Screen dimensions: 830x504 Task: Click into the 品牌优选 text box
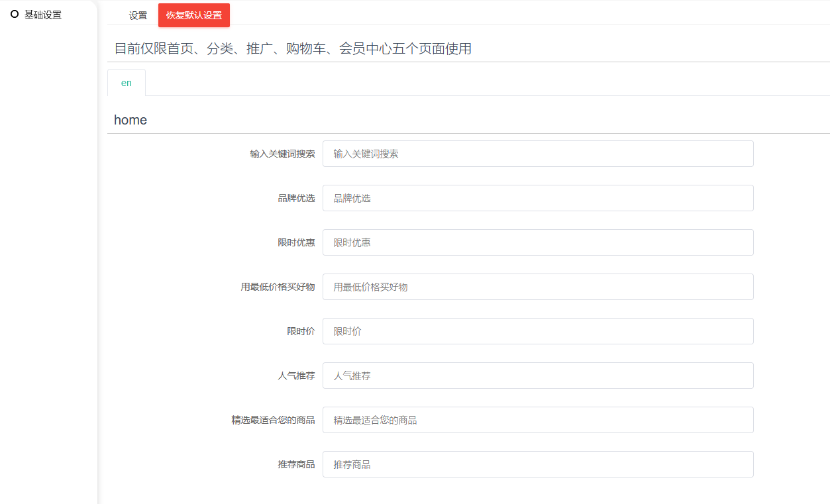tap(537, 198)
